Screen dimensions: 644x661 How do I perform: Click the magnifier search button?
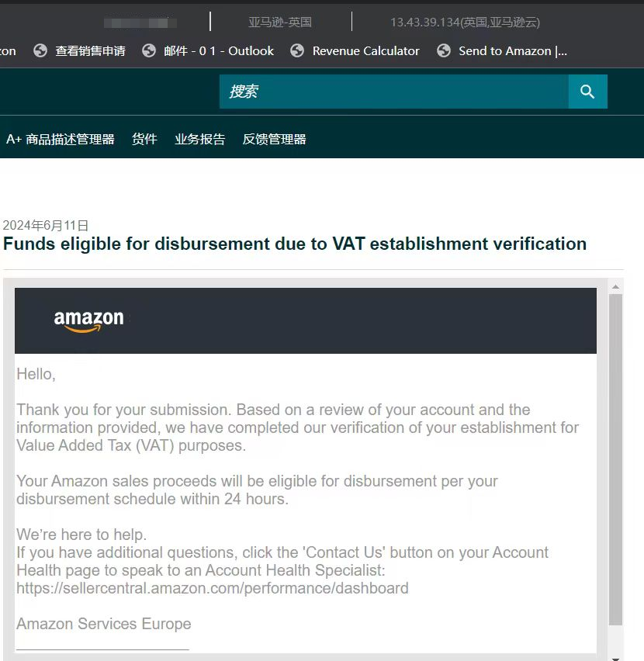coord(587,92)
